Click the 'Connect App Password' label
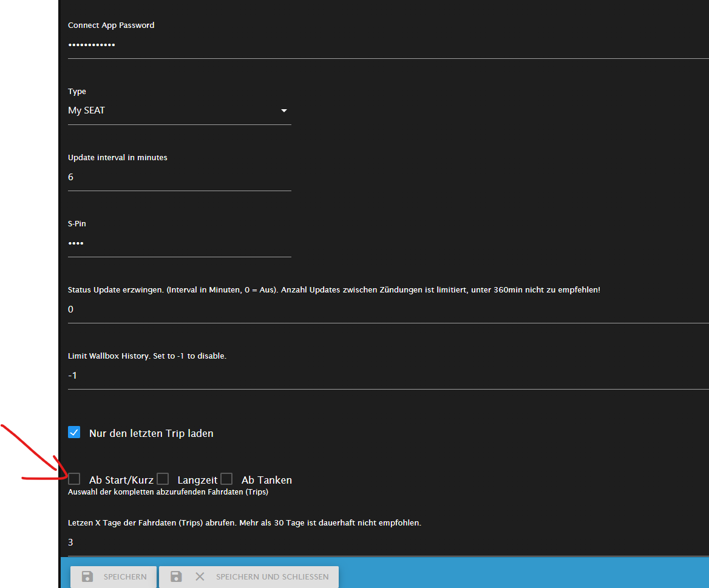Image resolution: width=709 pixels, height=588 pixels. point(111,25)
